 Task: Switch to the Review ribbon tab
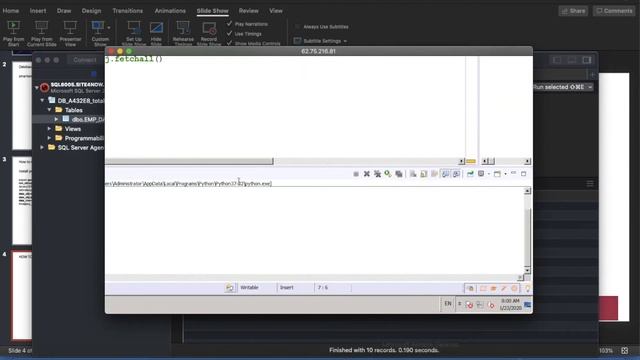pyautogui.click(x=248, y=11)
